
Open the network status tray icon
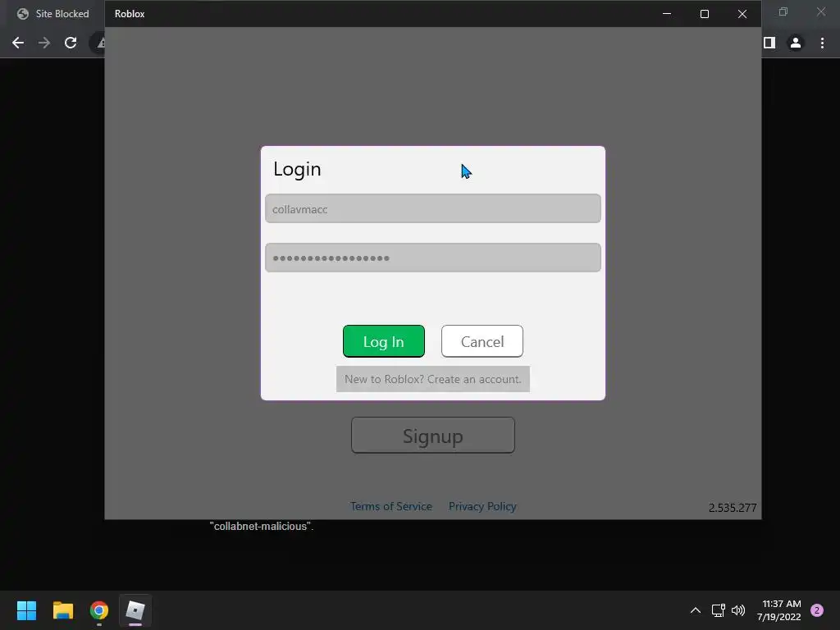click(718, 610)
